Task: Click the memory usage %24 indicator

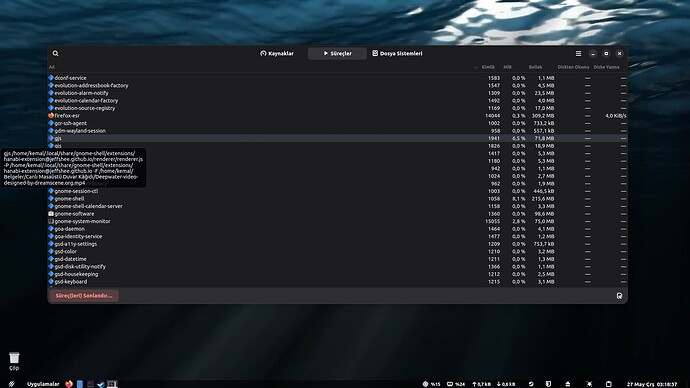Action: [x=456, y=384]
